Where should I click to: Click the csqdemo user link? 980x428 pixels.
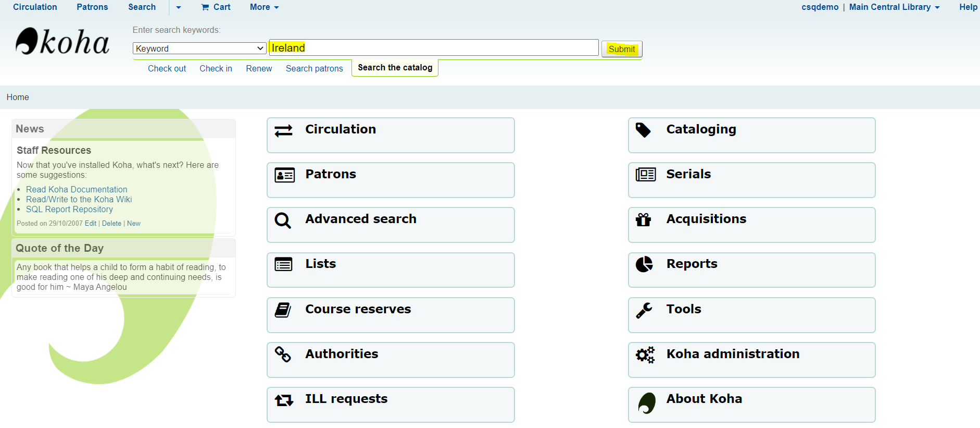(820, 7)
